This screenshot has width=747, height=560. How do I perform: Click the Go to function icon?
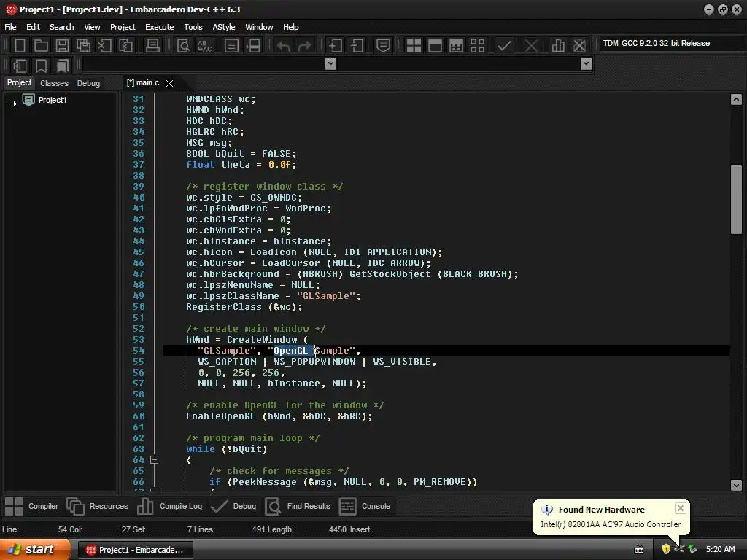231,46
